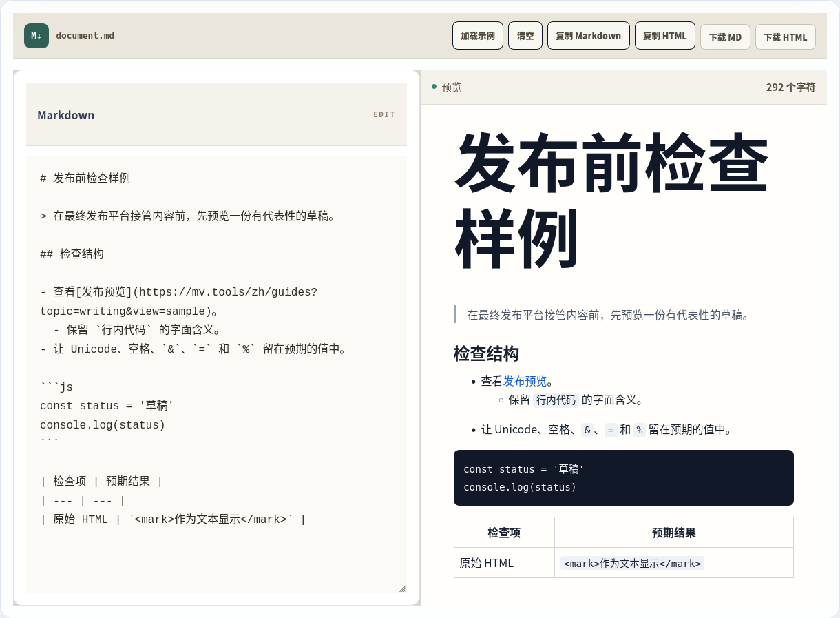The image size is (840, 618).
Task: Click the '%' inline code in preview list
Action: tap(639, 430)
